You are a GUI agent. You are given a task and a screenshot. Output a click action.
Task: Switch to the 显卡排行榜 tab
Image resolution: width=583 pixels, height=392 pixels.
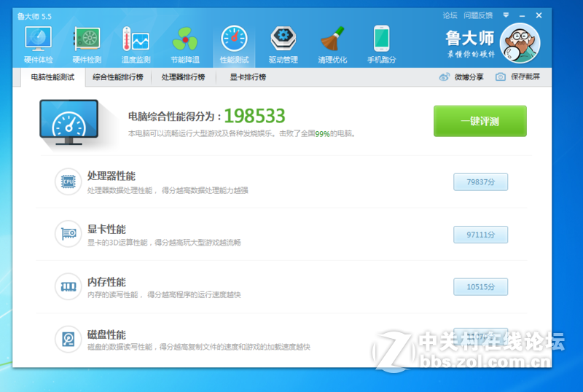(248, 77)
